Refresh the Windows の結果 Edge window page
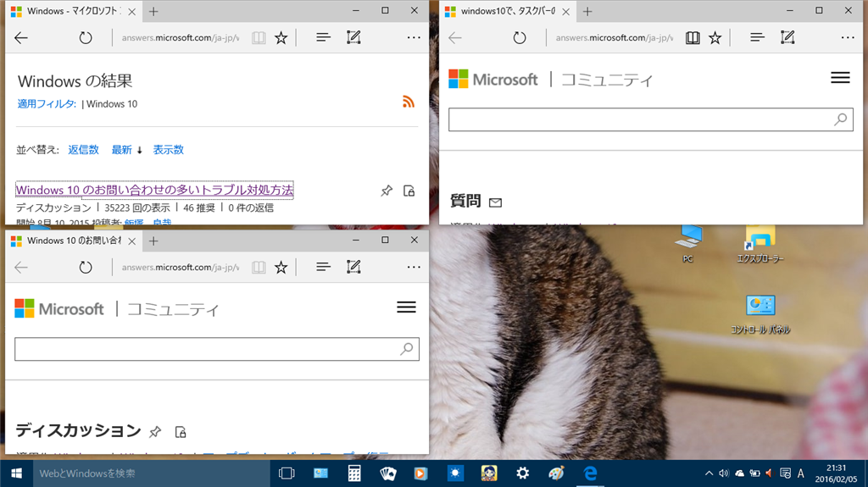 [86, 37]
